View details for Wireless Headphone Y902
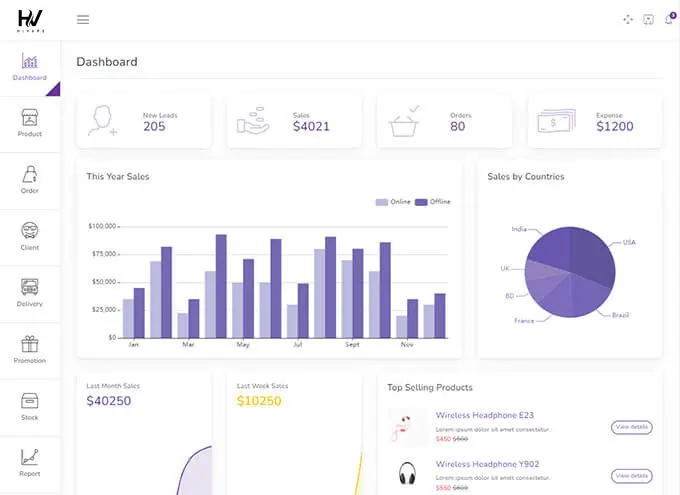 [631, 476]
